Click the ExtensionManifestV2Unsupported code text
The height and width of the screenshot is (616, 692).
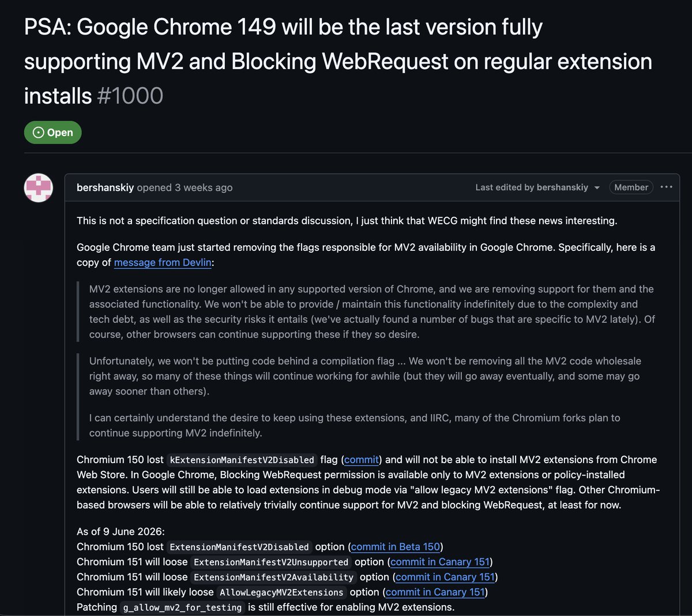click(271, 562)
